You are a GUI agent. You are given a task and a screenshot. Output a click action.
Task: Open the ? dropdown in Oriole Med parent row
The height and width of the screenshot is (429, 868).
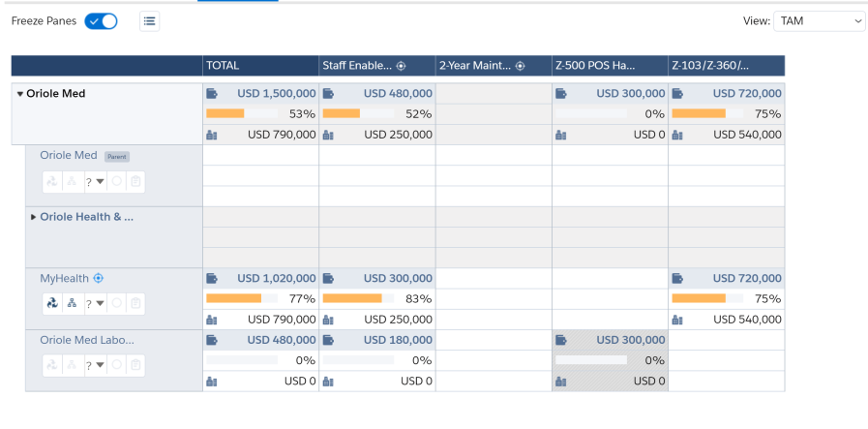95,181
